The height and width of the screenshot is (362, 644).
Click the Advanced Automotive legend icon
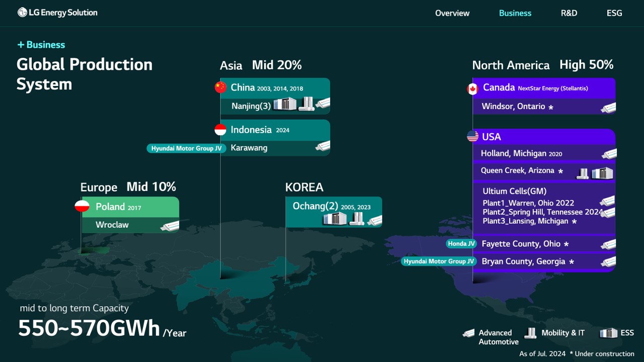(x=468, y=333)
